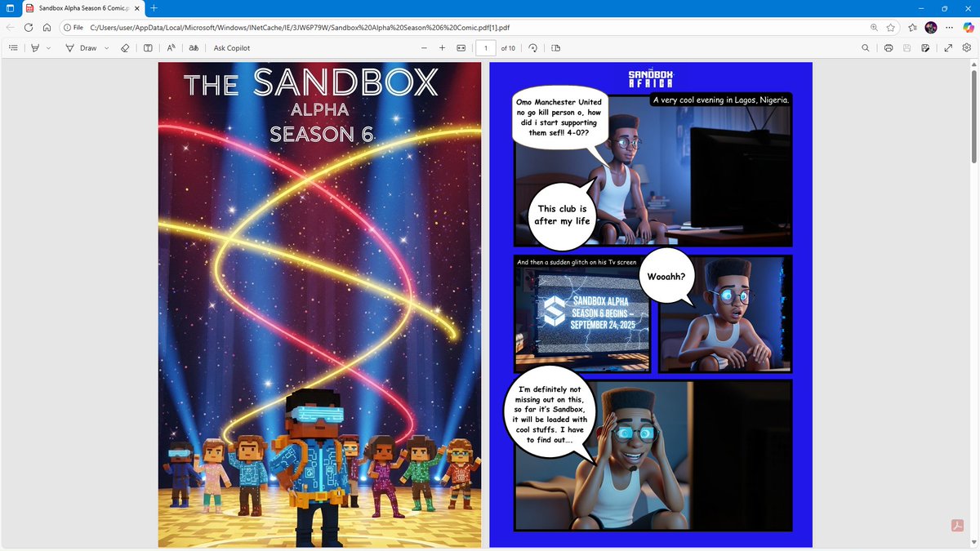Viewport: 980px width, 551px height.
Task: Expand the Draw tool options arrow
Action: point(106,48)
